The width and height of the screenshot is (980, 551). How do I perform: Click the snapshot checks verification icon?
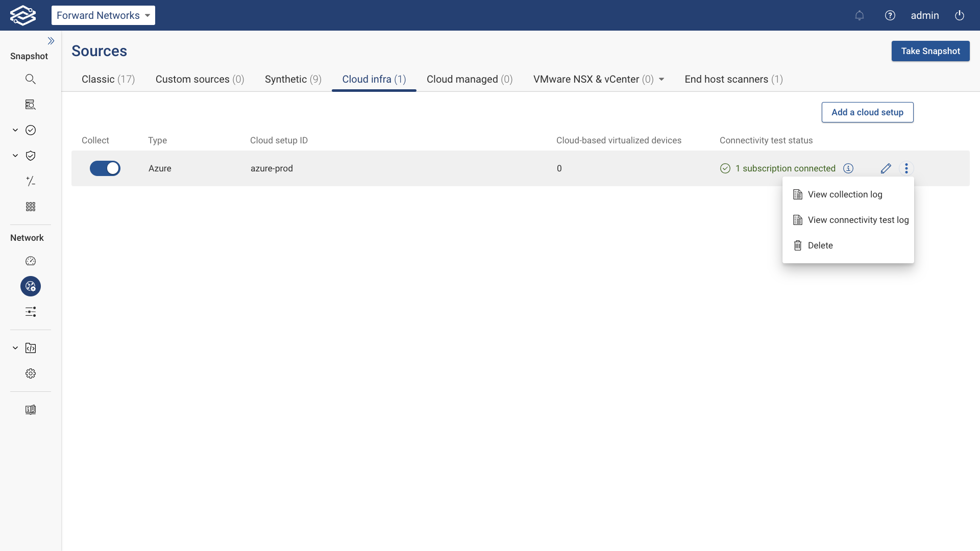coord(31,130)
